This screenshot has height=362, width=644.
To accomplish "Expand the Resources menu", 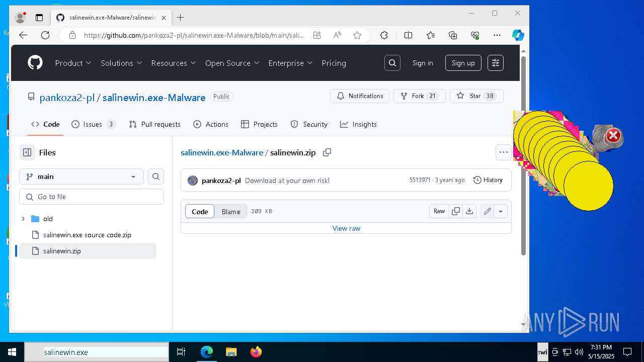I will click(x=174, y=63).
